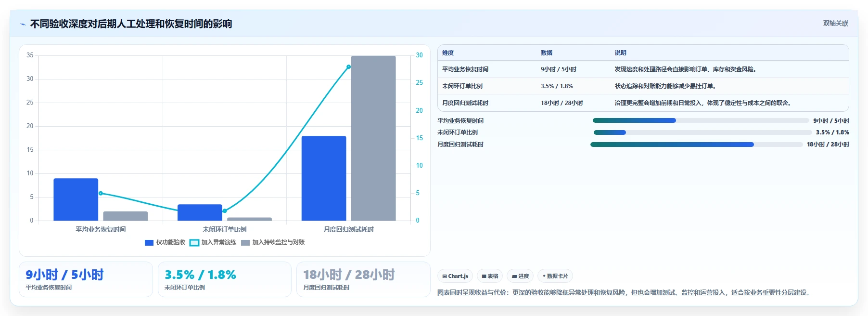
Task: Click the blue 仅功能验收 legend swatch
Action: 149,243
